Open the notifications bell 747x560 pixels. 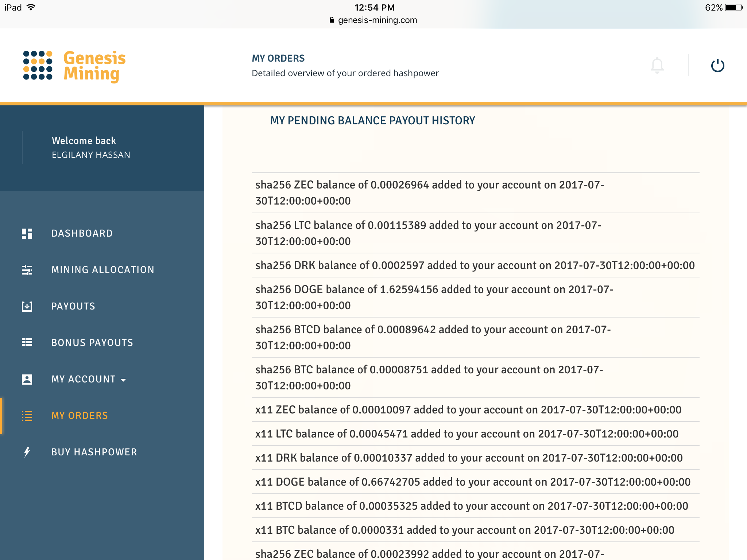[x=657, y=66]
